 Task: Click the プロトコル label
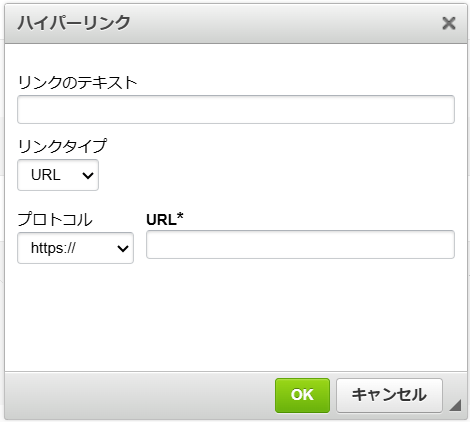point(55,220)
